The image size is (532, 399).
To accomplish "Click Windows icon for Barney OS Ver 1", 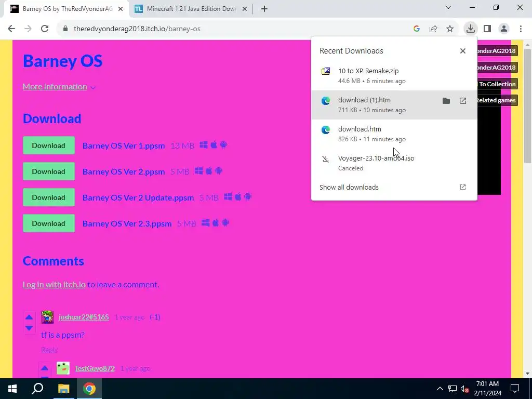I will [204, 145].
